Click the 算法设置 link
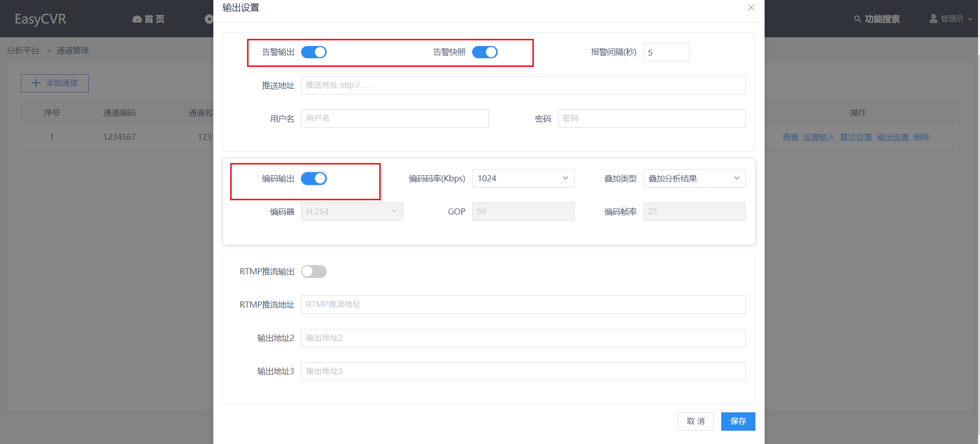Viewport: 980px width, 444px height. pos(855,137)
